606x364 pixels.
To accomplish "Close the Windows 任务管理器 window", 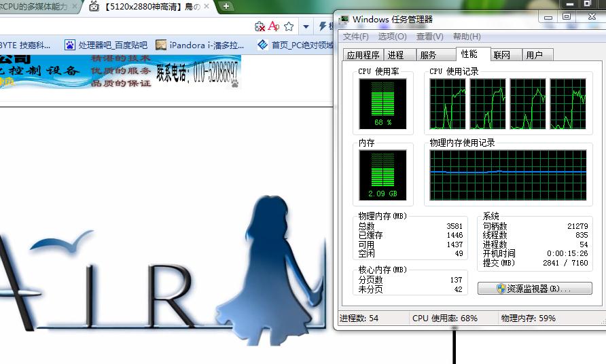I will point(592,16).
